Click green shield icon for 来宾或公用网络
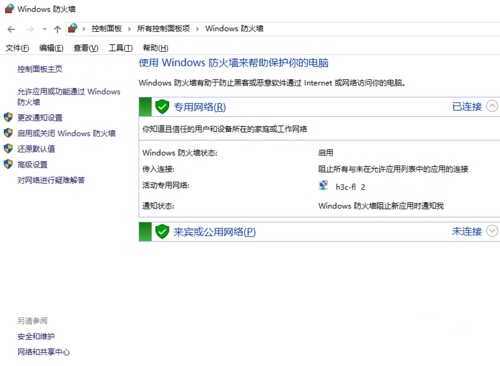This screenshot has width=500, height=366. [x=162, y=232]
